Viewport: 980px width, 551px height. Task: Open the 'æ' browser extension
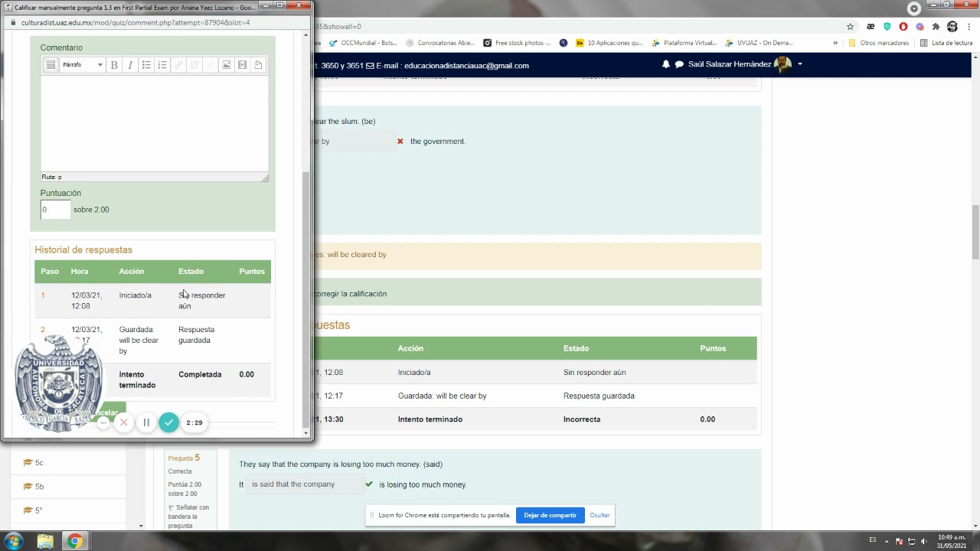coord(871,27)
